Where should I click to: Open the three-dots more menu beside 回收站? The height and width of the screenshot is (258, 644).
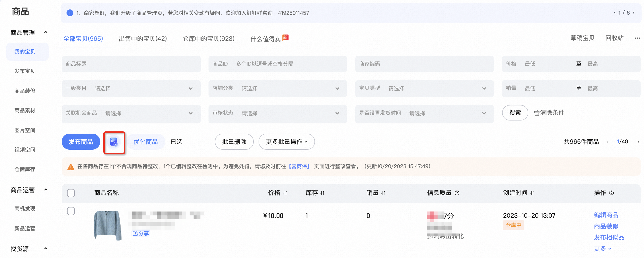[637, 38]
